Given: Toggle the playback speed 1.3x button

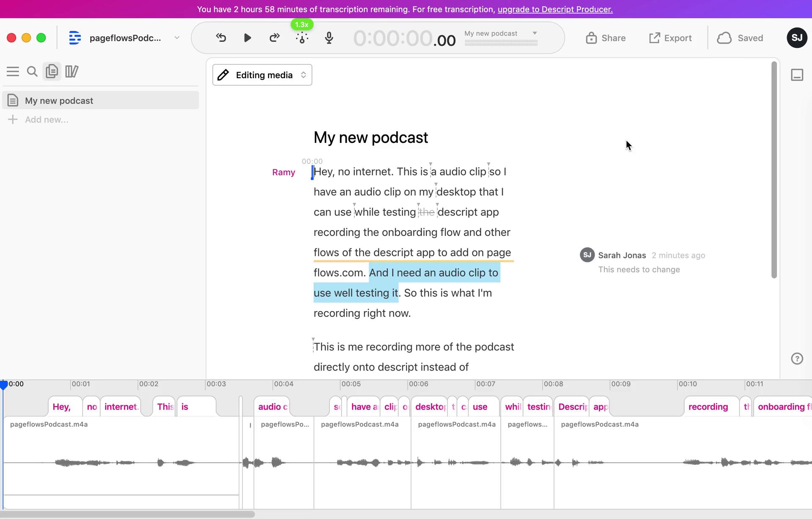Looking at the screenshot, I should pos(302,24).
